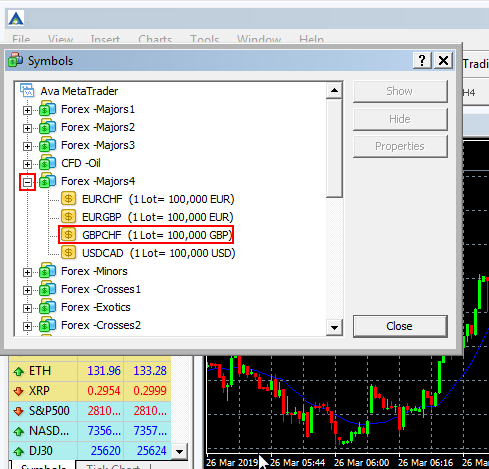Open the Charts menu
The height and width of the screenshot is (469, 489).
click(155, 39)
